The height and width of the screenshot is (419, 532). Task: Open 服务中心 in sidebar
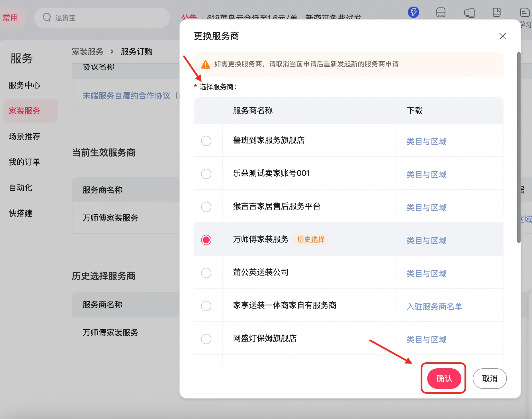tap(24, 85)
